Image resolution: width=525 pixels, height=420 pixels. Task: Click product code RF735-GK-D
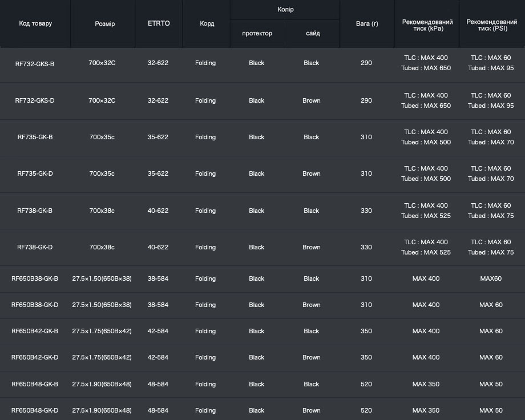click(x=35, y=173)
